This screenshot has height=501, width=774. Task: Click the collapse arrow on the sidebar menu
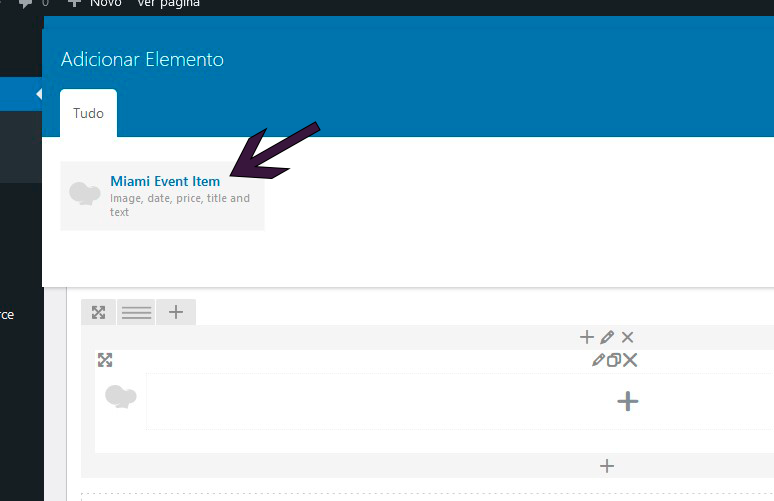click(x=39, y=94)
